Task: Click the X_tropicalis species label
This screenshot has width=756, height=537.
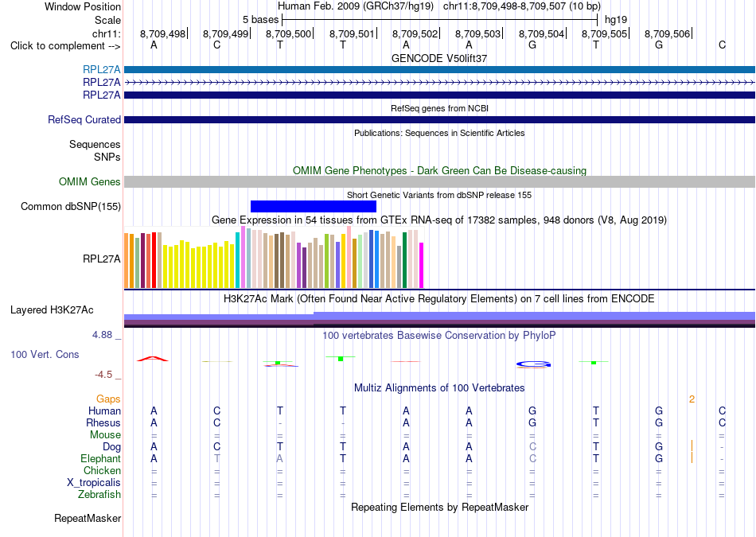Action: [94, 483]
